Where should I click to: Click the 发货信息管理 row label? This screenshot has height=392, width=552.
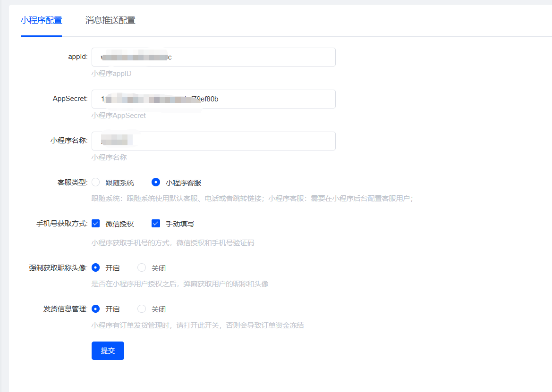[x=65, y=309]
